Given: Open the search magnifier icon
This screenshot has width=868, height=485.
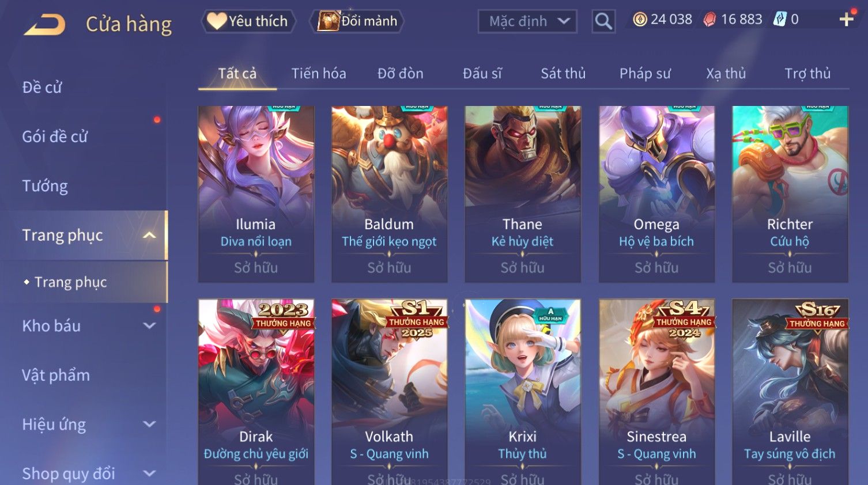Looking at the screenshot, I should [x=603, y=21].
